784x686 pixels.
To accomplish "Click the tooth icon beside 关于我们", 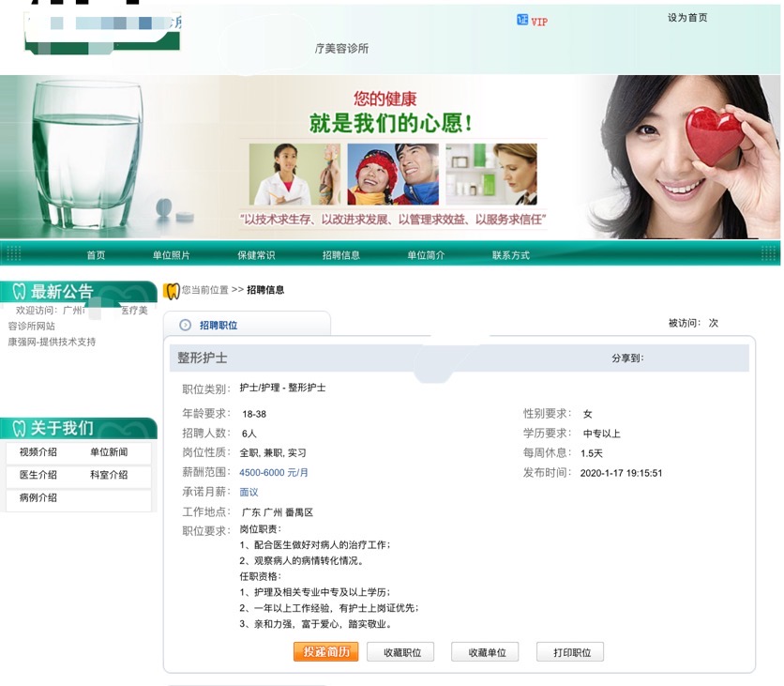I will 18,428.
